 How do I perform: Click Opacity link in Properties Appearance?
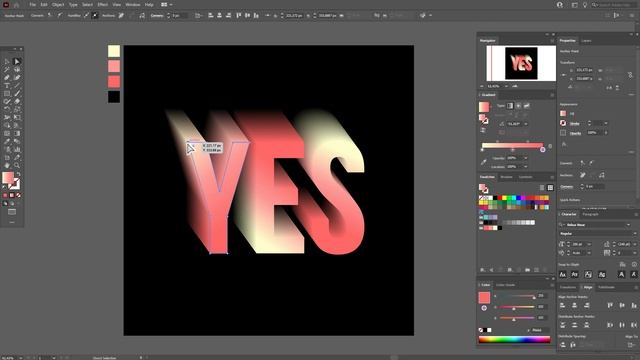click(576, 133)
